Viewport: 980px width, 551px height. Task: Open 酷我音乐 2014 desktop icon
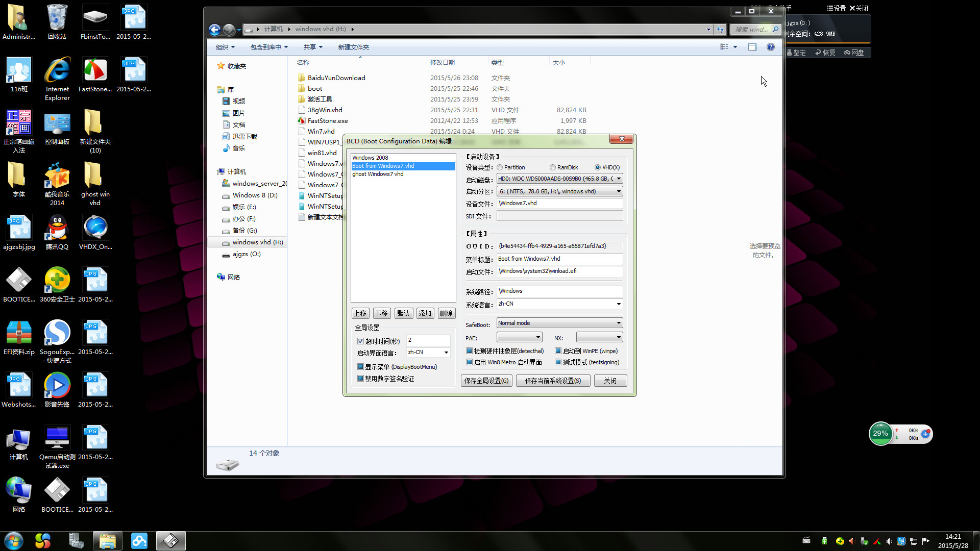point(57,184)
